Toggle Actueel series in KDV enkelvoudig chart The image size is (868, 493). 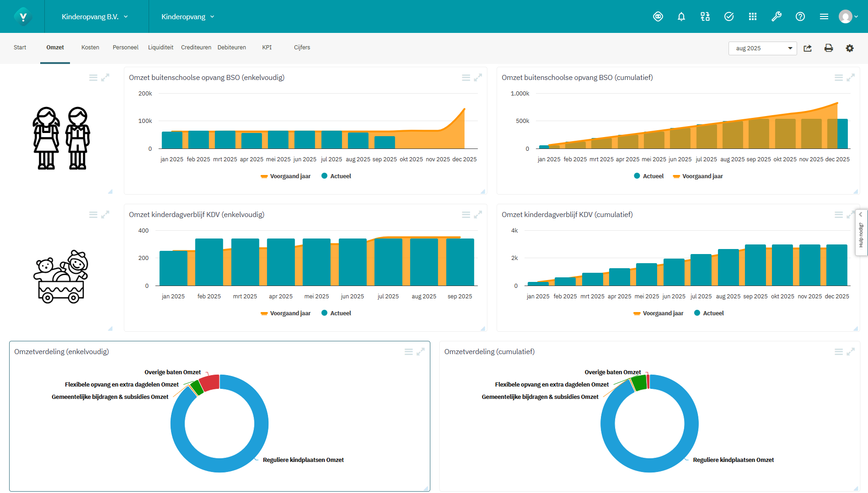point(336,313)
